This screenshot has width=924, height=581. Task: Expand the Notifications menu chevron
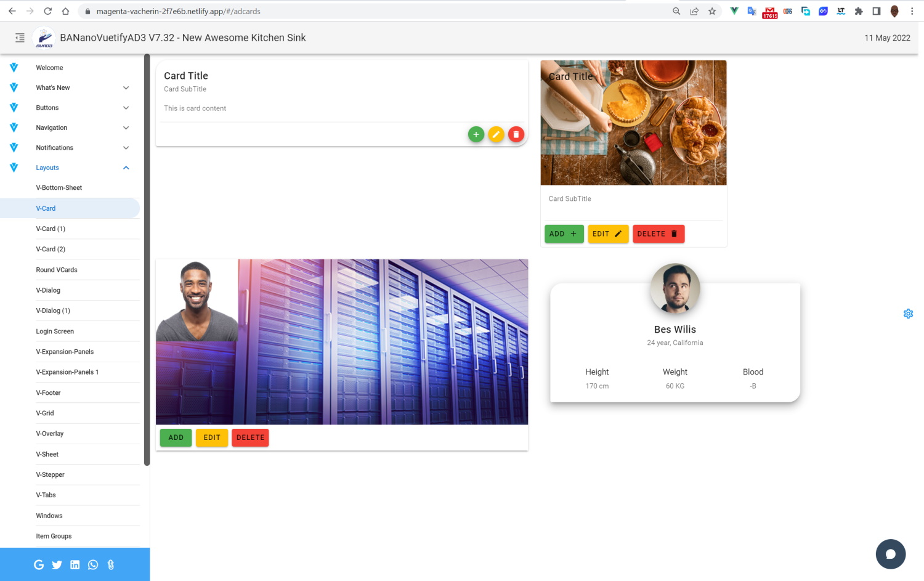(126, 148)
